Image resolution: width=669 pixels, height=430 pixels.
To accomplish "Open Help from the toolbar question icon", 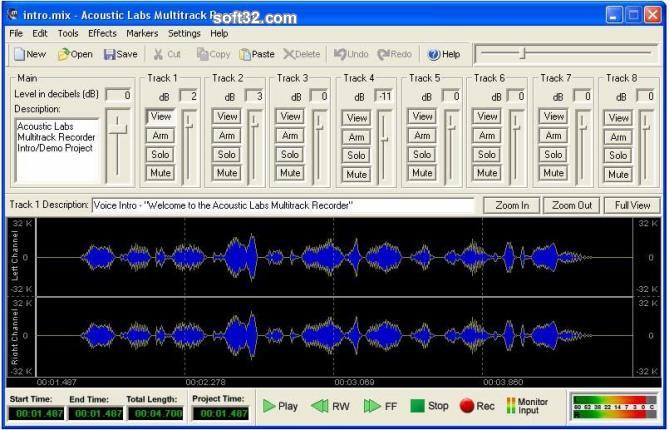I will pos(444,54).
